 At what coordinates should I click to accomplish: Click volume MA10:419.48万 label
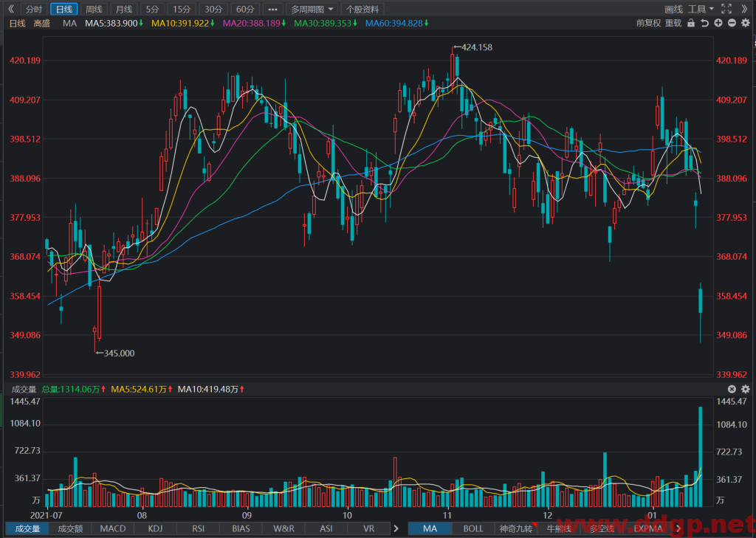[210, 389]
